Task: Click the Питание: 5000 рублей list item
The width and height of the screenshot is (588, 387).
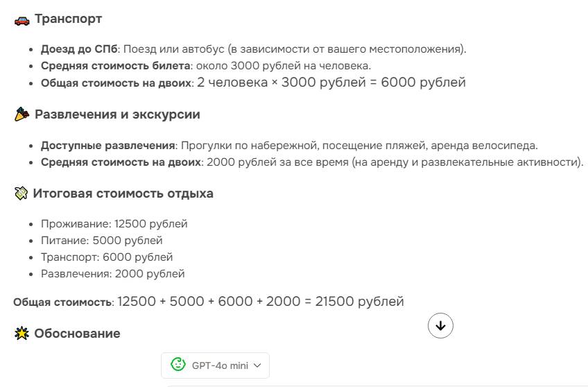Action: coord(102,241)
